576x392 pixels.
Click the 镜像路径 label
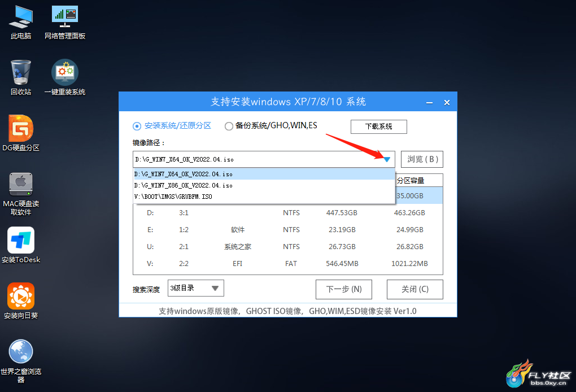tap(149, 143)
